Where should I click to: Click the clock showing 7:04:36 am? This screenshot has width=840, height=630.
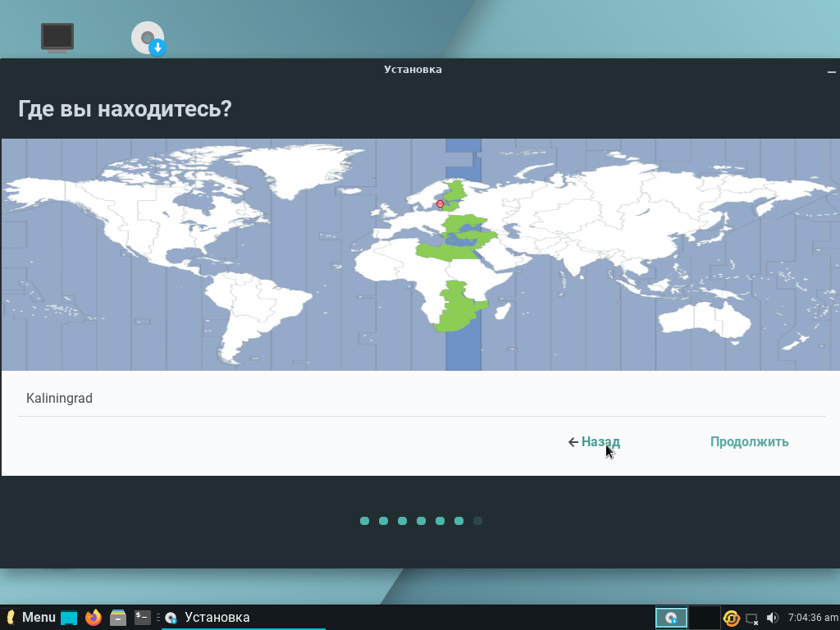[813, 618]
